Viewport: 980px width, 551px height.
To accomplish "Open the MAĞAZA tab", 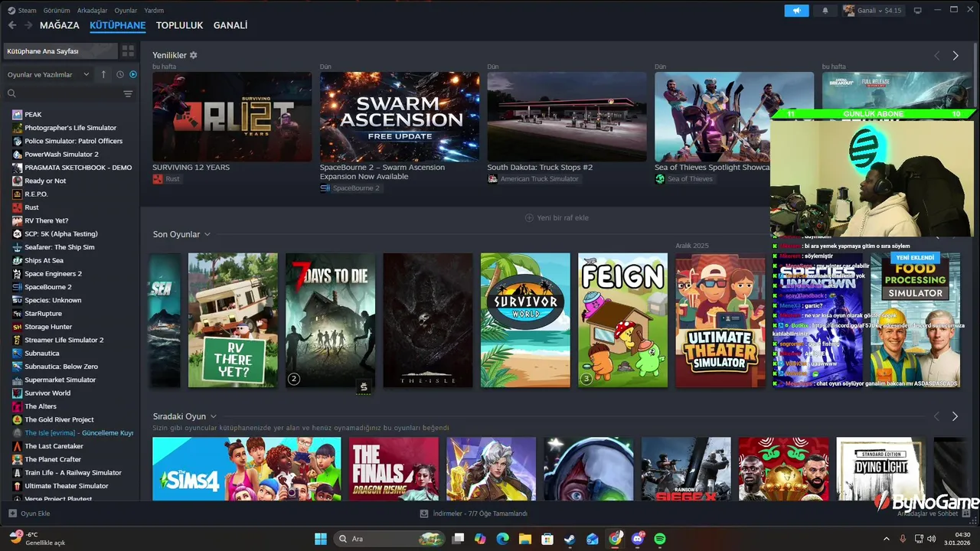I will 60,25.
